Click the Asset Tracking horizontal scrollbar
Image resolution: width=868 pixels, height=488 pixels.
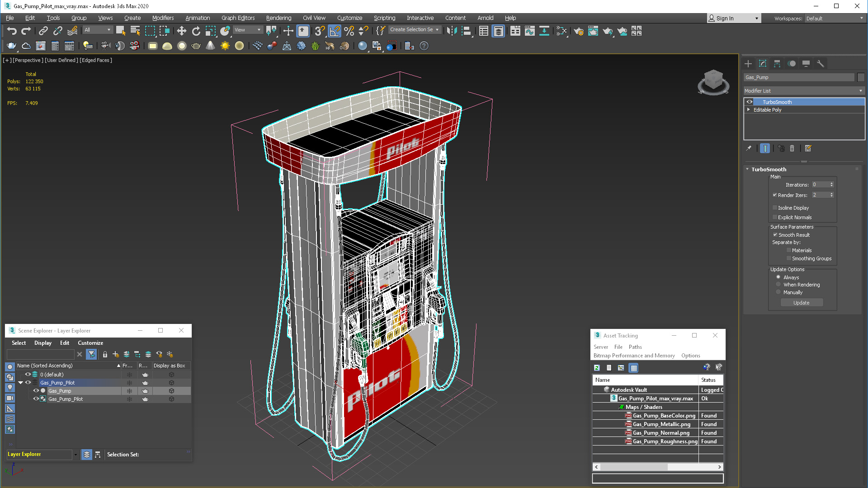[x=658, y=467]
